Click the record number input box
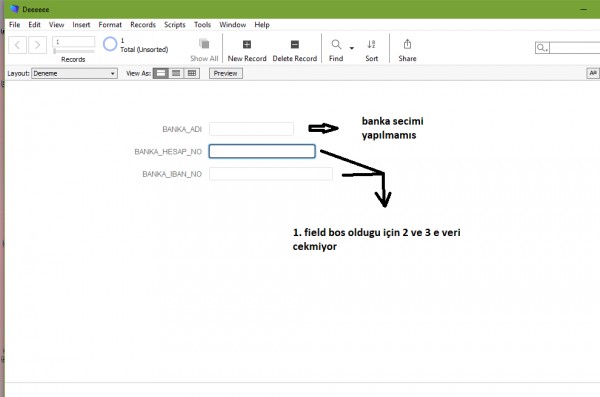 pyautogui.click(x=73, y=42)
